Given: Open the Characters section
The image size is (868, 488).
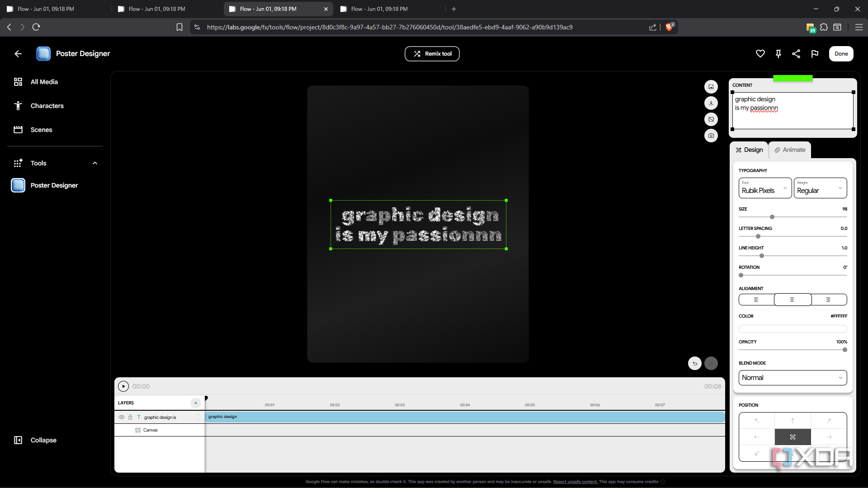Looking at the screenshot, I should point(47,106).
